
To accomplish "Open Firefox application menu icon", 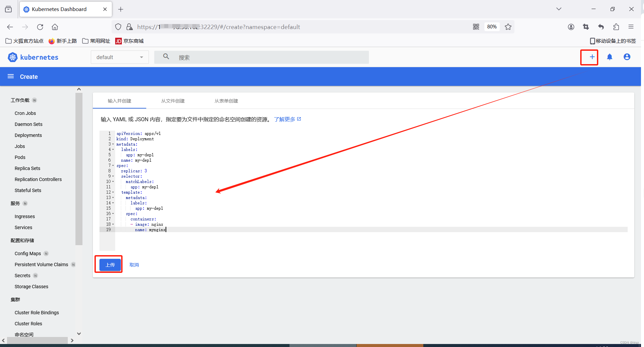I will coord(631,27).
